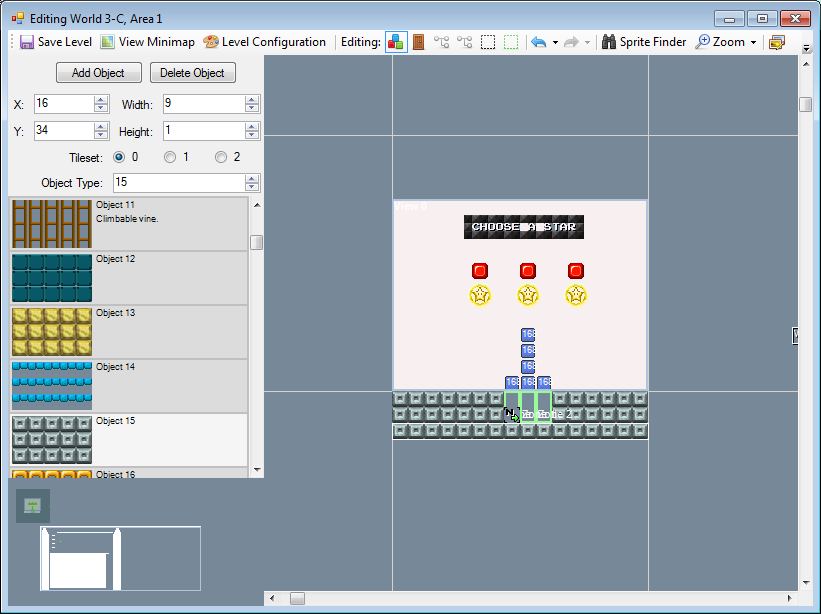Screen dimensions: 821x614
Task: Select the rightmost star coin sprite
Action: click(x=576, y=295)
